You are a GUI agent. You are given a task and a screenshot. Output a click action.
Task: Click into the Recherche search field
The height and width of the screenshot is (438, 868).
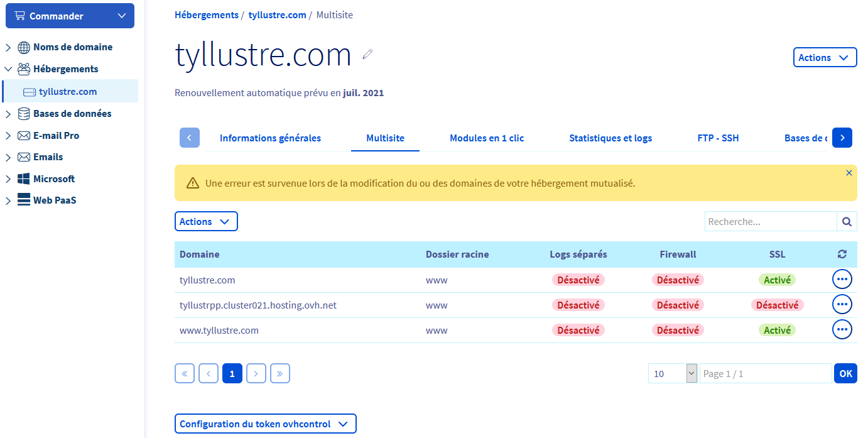770,222
